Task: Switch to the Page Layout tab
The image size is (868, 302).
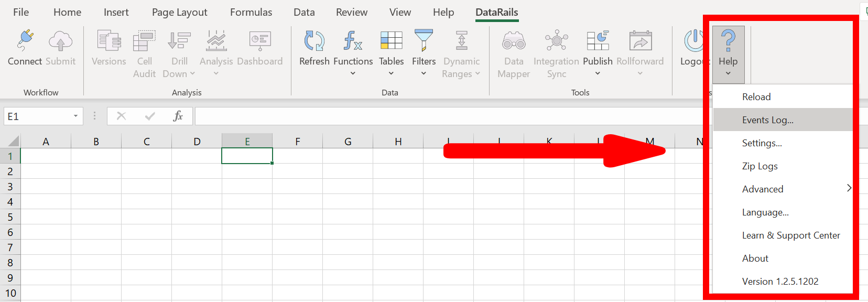Action: tap(180, 12)
